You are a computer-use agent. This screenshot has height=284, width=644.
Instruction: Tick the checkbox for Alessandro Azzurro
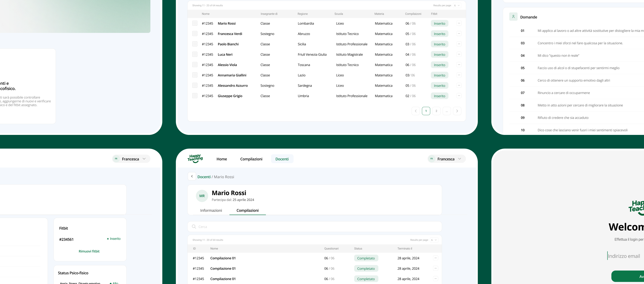(x=195, y=85)
